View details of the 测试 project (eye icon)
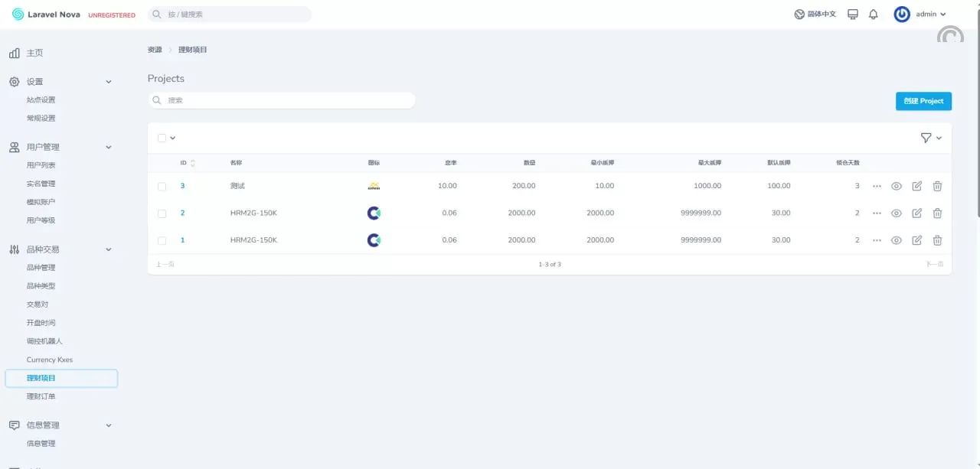Viewport: 980px width, 469px height. coord(896,186)
